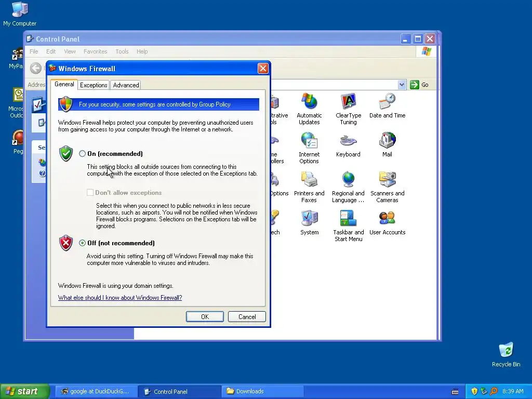532x399 pixels.
Task: Open Regional and Language options
Action: pyautogui.click(x=349, y=187)
